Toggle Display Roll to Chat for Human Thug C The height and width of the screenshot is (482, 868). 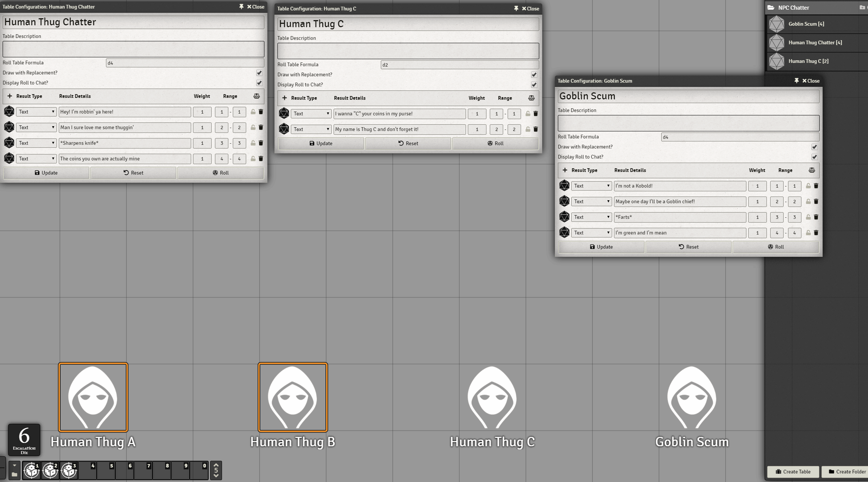click(x=534, y=85)
